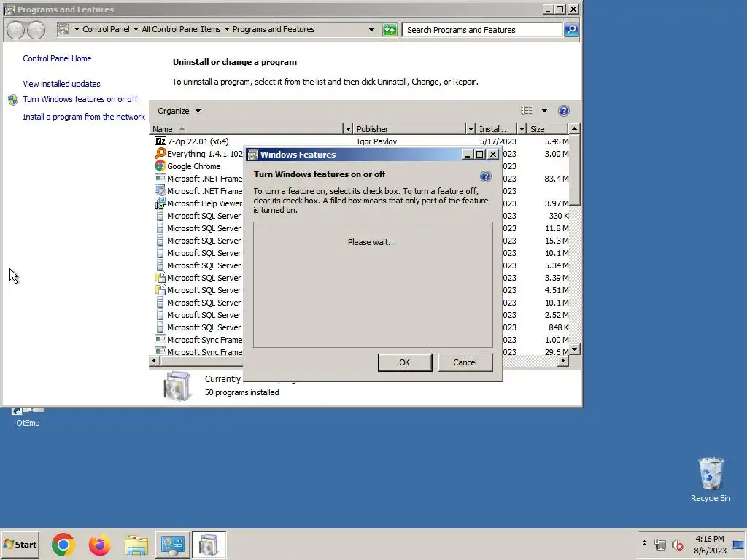
Task: Click Programs and Features breadcrumb
Action: click(x=274, y=29)
